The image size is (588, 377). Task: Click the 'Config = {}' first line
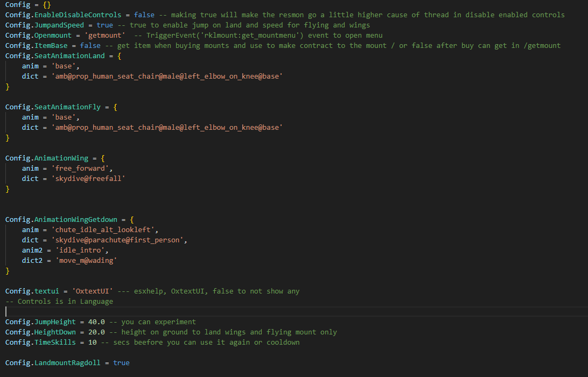tap(28, 4)
